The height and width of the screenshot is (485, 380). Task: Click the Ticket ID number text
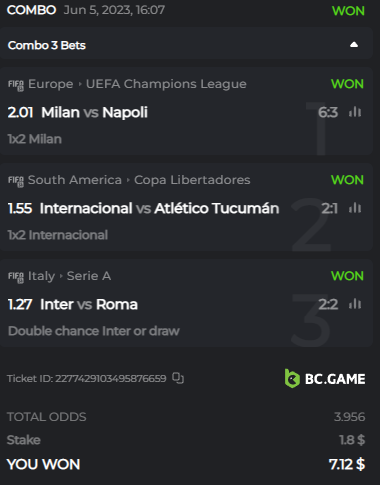(x=111, y=379)
